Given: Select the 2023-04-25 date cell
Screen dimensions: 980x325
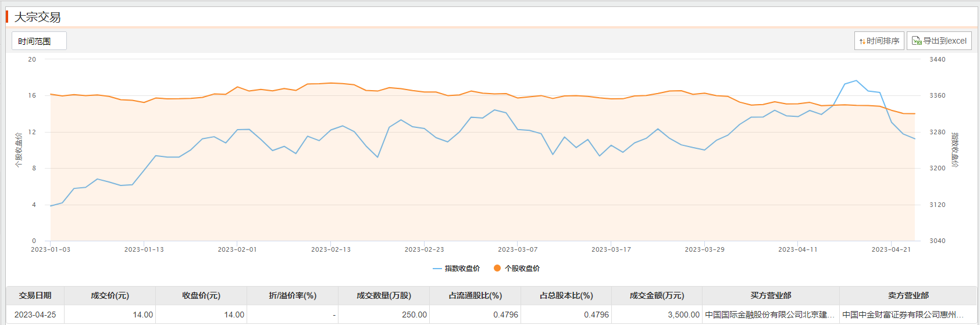Looking at the screenshot, I should click(x=35, y=315).
